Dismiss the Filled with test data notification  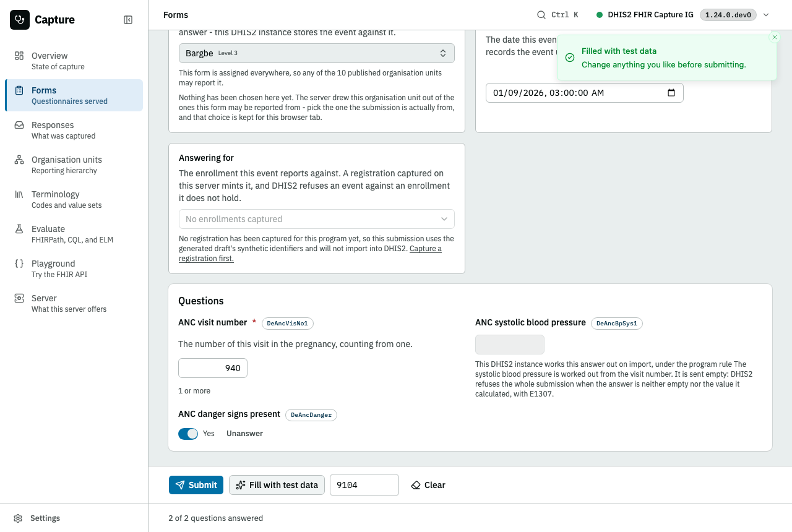point(775,37)
